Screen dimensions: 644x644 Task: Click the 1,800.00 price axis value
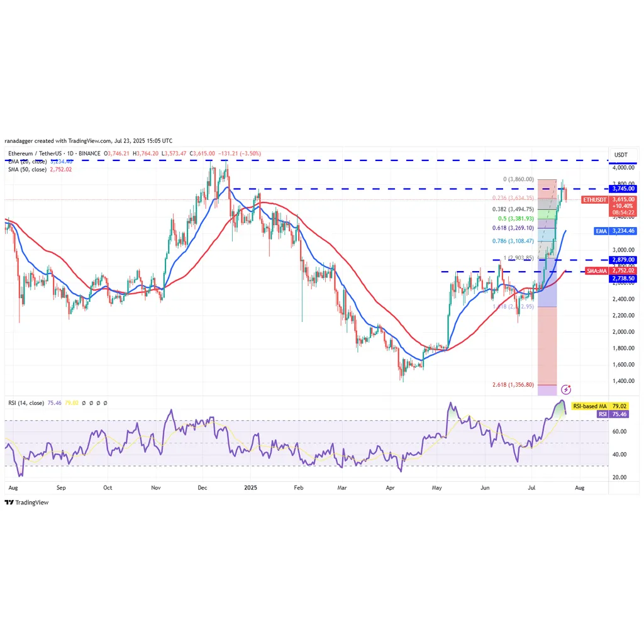pos(623,348)
